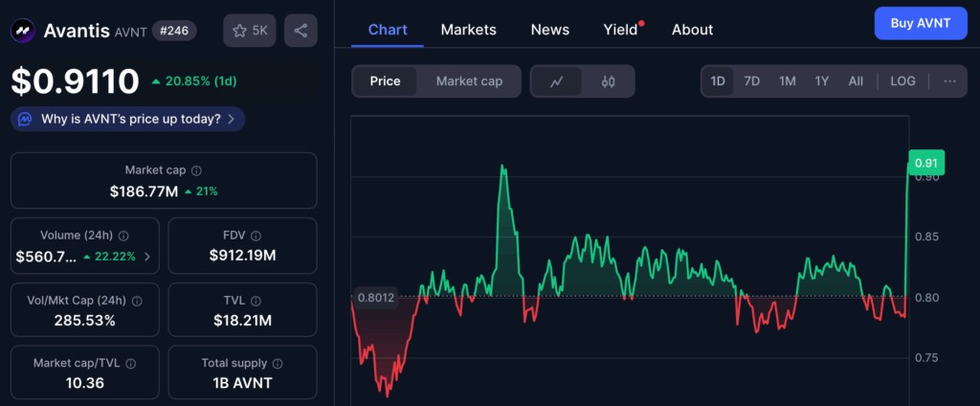Click the #246 rank badge
980x406 pixels.
pyautogui.click(x=174, y=30)
